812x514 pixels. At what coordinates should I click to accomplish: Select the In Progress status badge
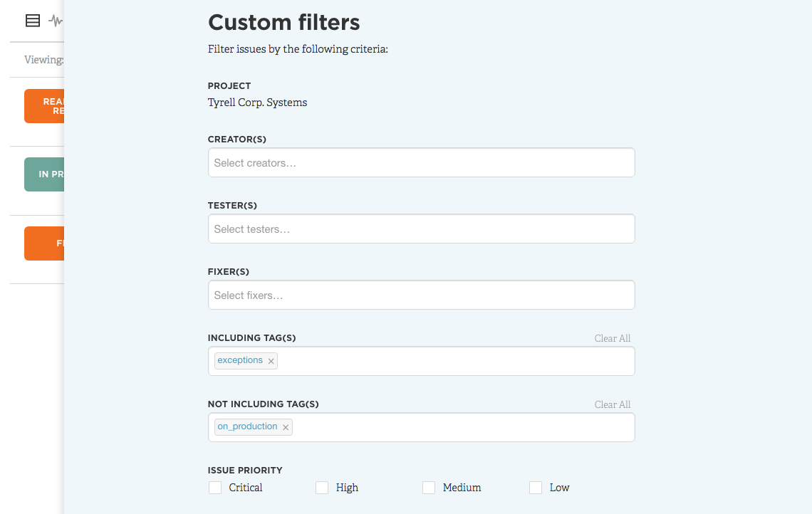[x=44, y=174]
